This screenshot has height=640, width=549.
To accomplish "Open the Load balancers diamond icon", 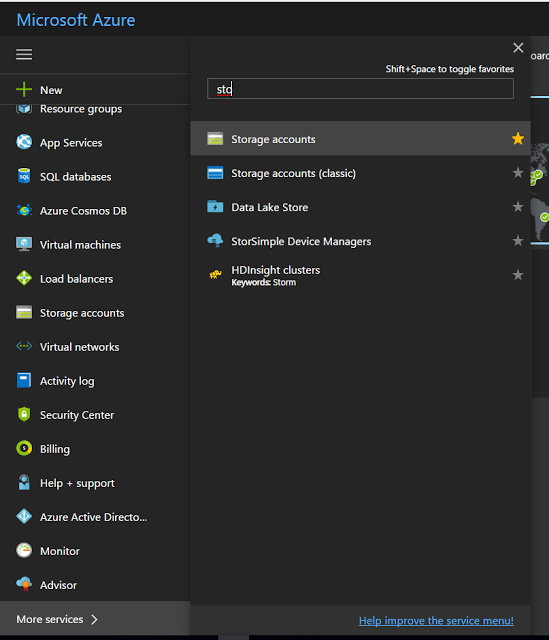I will click(24, 278).
